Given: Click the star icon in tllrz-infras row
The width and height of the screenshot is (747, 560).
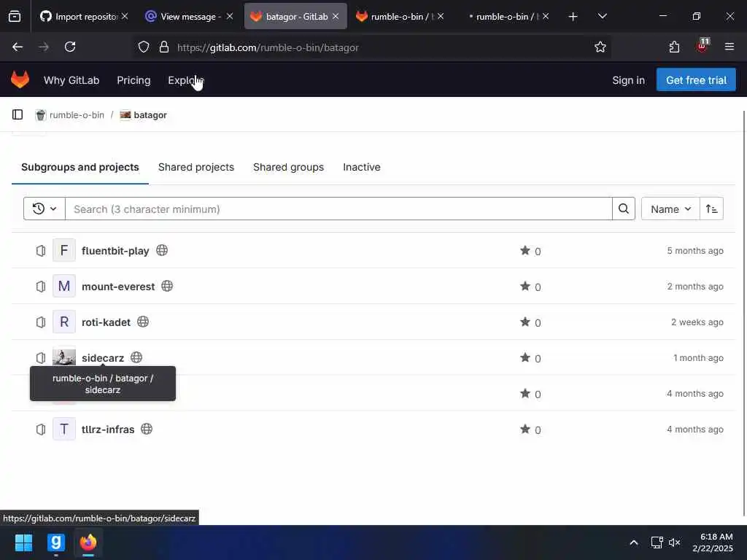Looking at the screenshot, I should (525, 429).
